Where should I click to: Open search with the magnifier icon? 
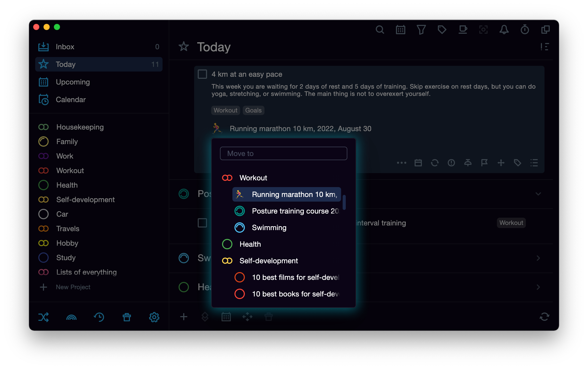pyautogui.click(x=380, y=30)
